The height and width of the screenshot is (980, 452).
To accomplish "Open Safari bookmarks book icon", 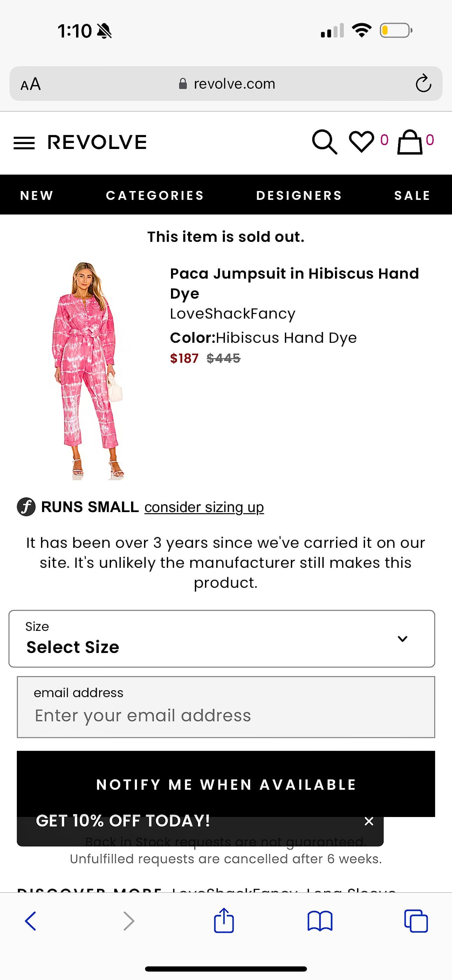I will click(320, 921).
